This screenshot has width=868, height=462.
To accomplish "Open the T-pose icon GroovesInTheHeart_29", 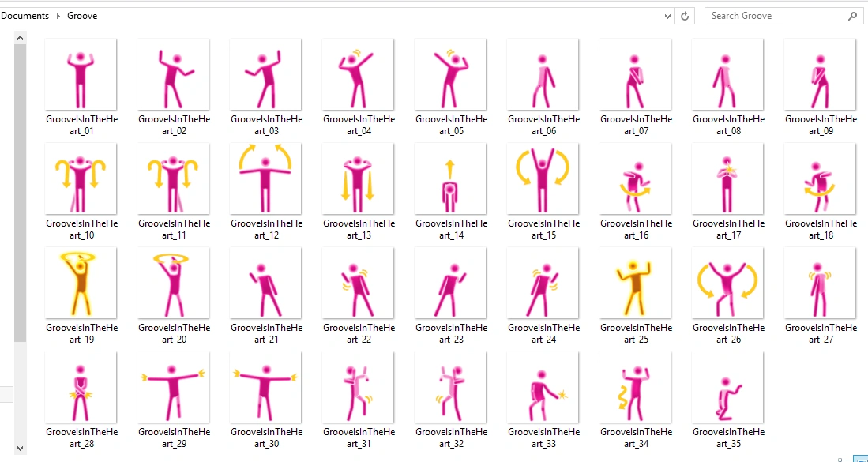I will click(173, 387).
